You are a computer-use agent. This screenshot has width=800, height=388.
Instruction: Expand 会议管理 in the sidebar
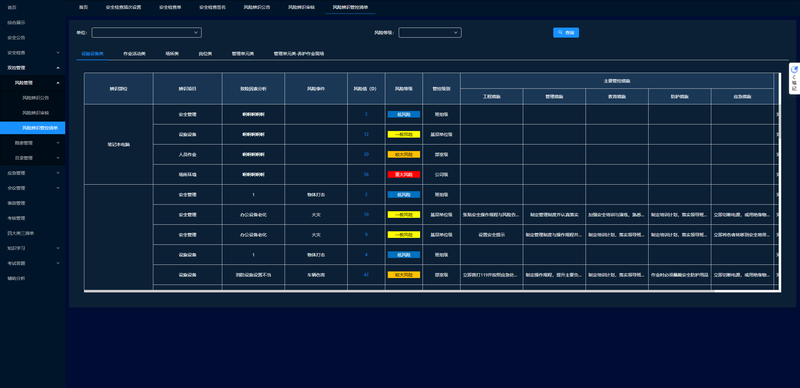point(33,188)
